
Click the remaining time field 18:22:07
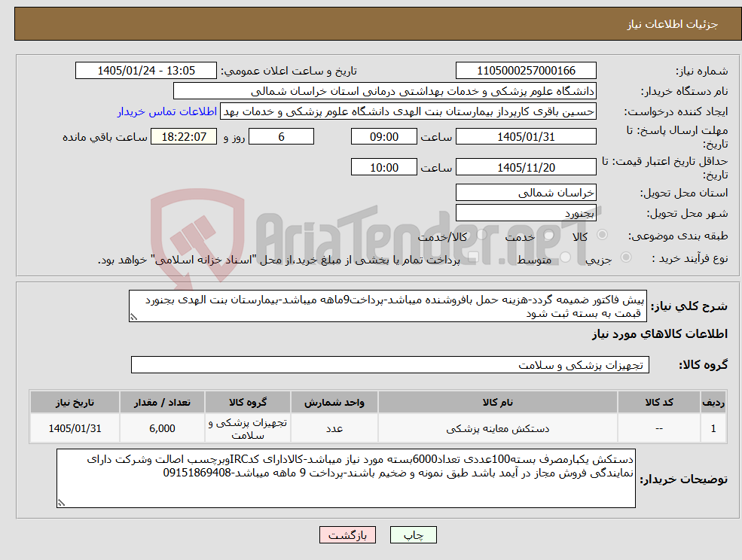[x=184, y=137]
